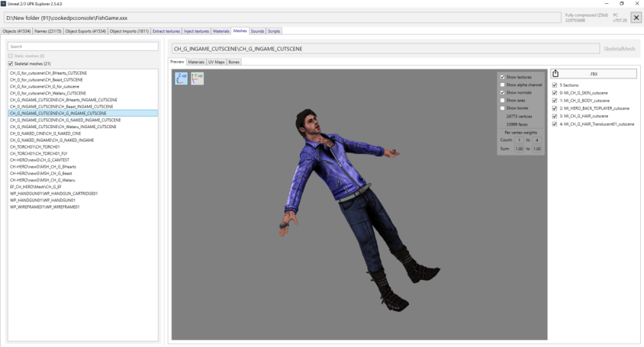The image size is (644, 347).
Task: Select the Meshes tab
Action: 240,31
